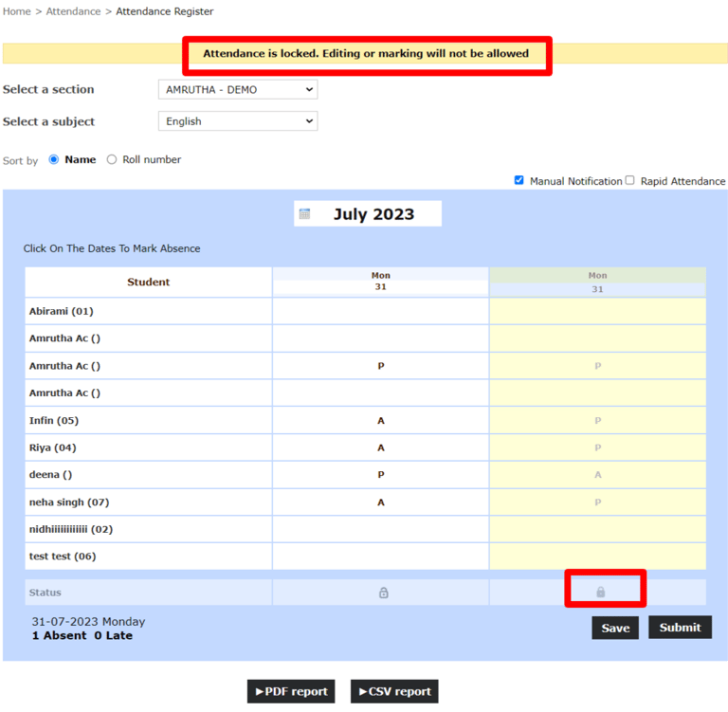Click student name nidhiiiiiiiiiiii (02)

[x=71, y=529]
